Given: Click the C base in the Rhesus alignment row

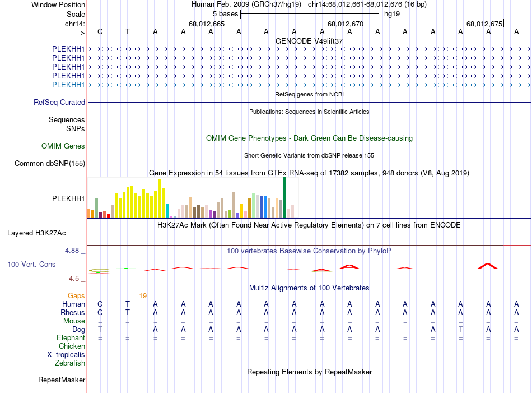Looking at the screenshot, I should click(x=100, y=312).
